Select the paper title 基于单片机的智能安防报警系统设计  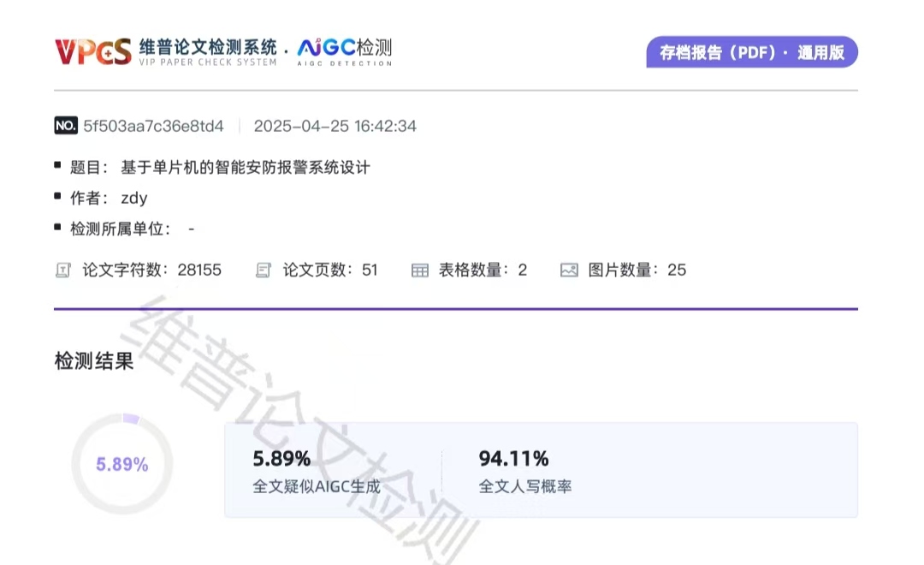[x=245, y=168]
